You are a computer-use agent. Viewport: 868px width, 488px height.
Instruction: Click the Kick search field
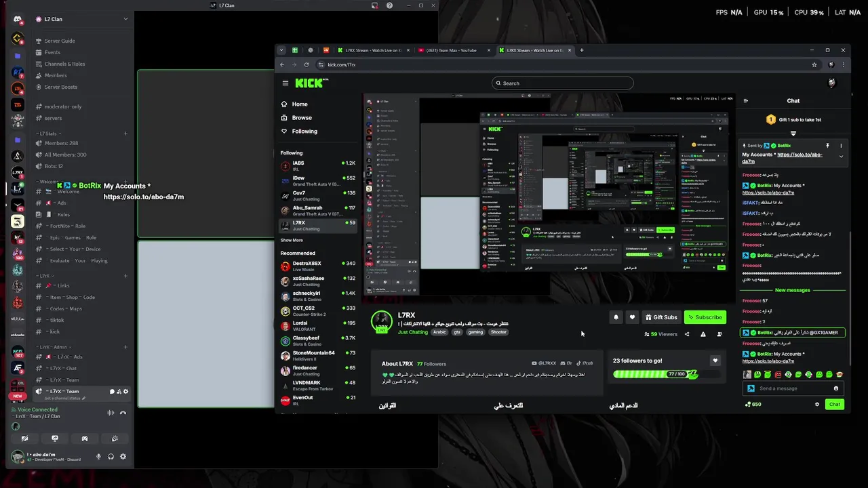tap(563, 83)
